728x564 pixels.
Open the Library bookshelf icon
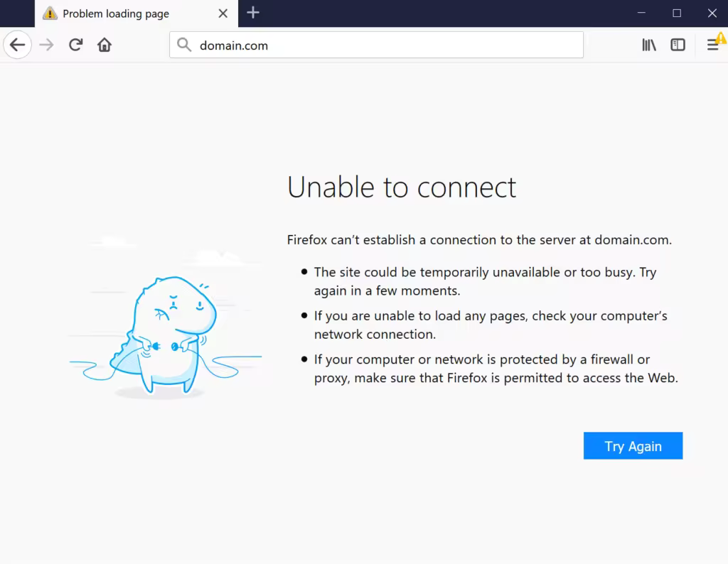coord(649,45)
